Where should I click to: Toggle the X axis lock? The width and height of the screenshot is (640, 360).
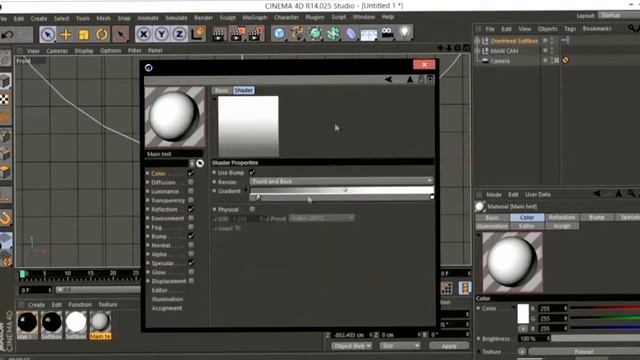pos(143,34)
